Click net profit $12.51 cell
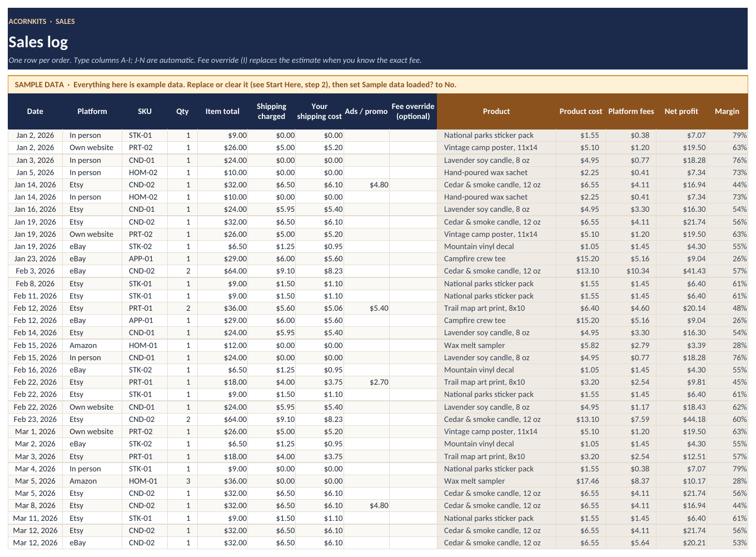This screenshot has height=557, width=756. coord(682,456)
